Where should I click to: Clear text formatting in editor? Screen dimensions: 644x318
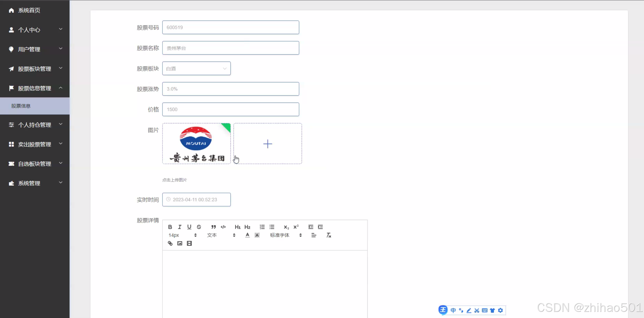point(329,235)
